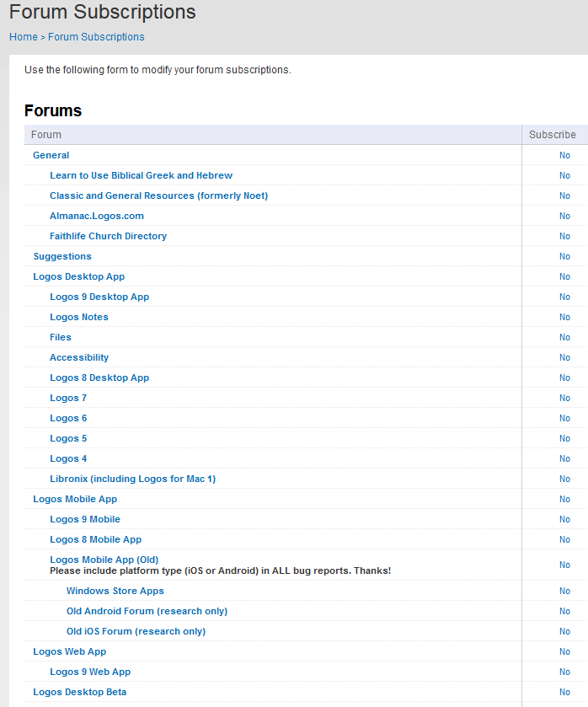Image resolution: width=588 pixels, height=707 pixels.
Task: Open the Almanac.Logos.com forum
Action: 97,216
